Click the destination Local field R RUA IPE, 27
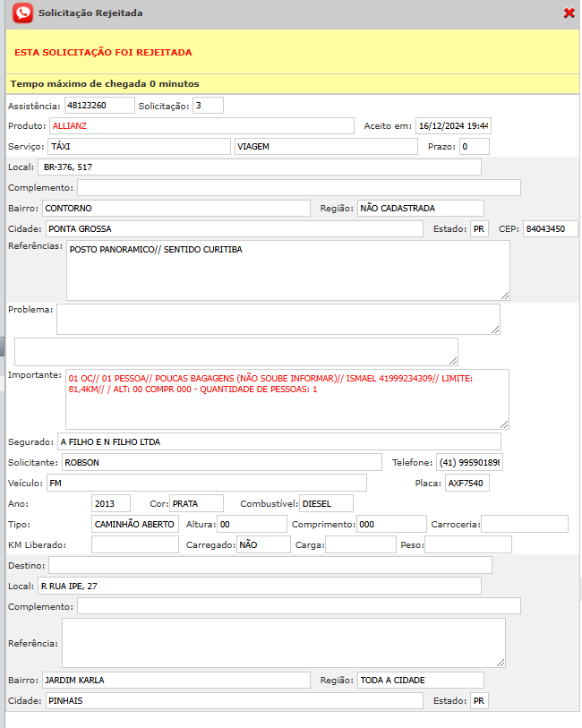The width and height of the screenshot is (582, 728). 258,586
